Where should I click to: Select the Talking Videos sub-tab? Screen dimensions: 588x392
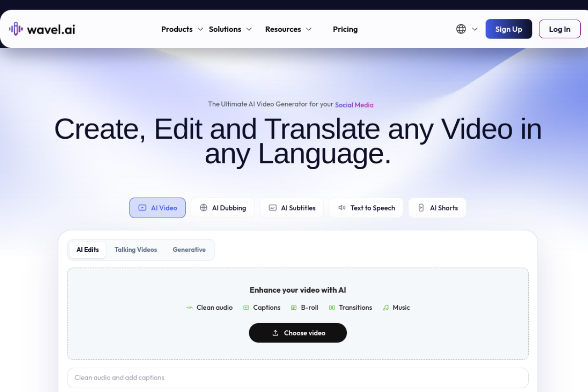(136, 250)
